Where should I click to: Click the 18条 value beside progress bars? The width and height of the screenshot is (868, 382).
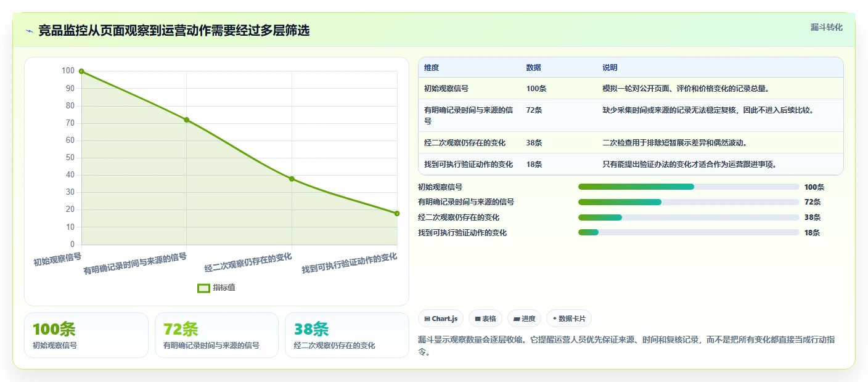pos(813,233)
